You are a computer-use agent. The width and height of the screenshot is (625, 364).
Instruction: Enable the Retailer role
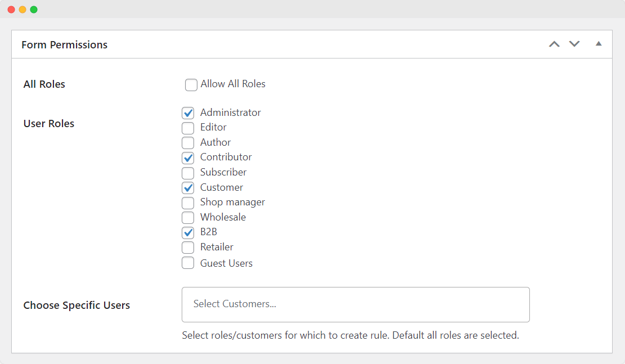click(x=188, y=248)
